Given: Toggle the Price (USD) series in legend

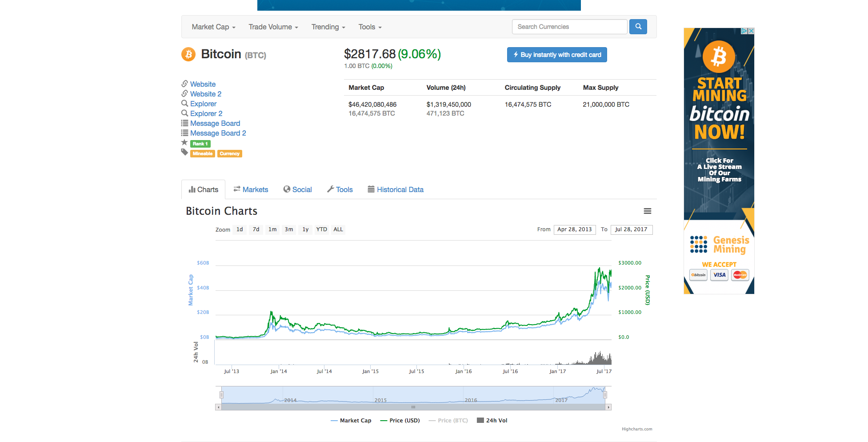Looking at the screenshot, I should pos(400,421).
